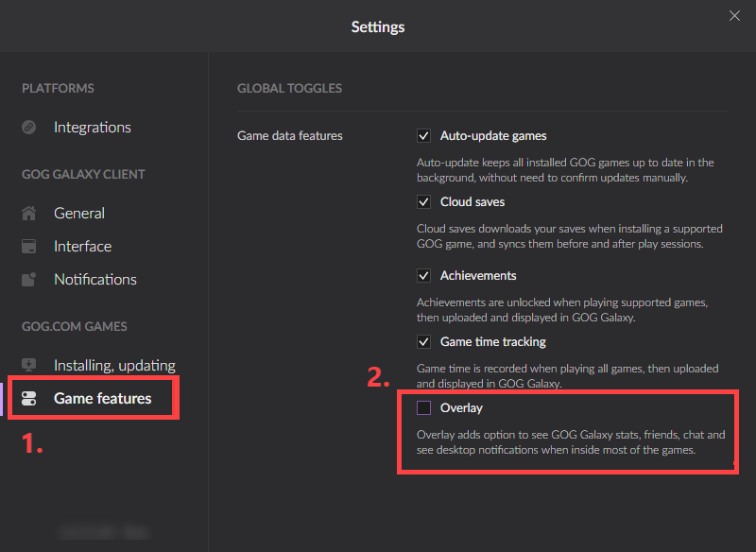756x552 pixels.
Task: Click the Overlay label text
Action: tap(461, 407)
